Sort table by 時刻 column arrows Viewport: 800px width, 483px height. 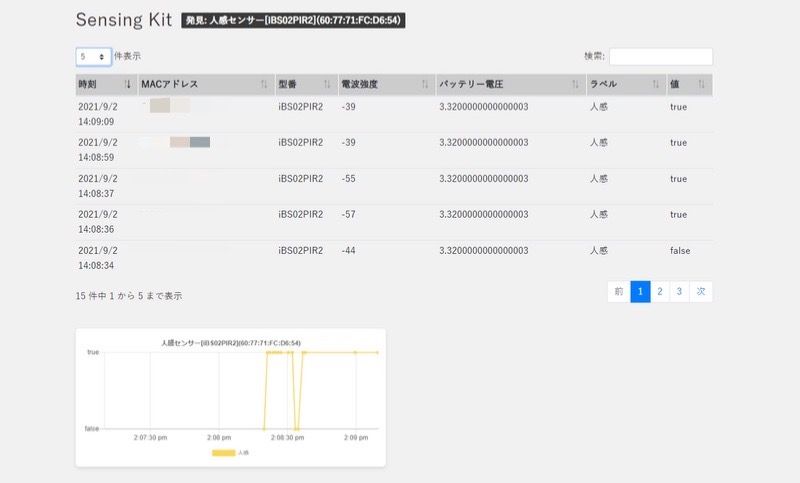[128, 84]
